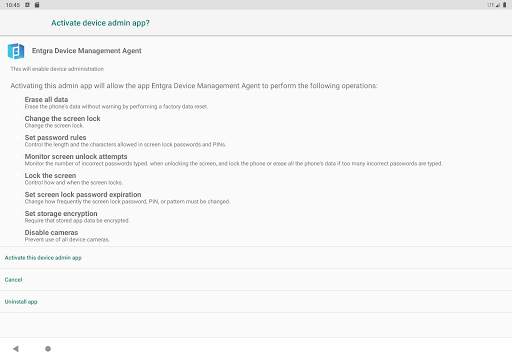
Task: Select 'Set password rules' permission heading
Action: pyautogui.click(x=55, y=137)
